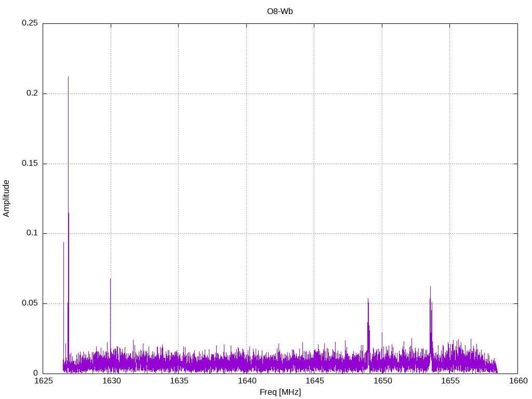
Task: Select the 1650 x-axis tick label
Action: click(382, 381)
